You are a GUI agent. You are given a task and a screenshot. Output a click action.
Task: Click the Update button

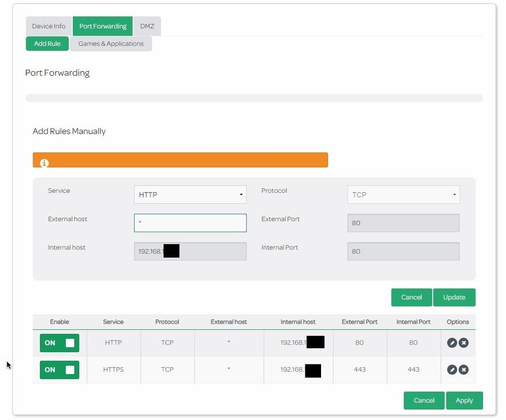[x=454, y=297]
